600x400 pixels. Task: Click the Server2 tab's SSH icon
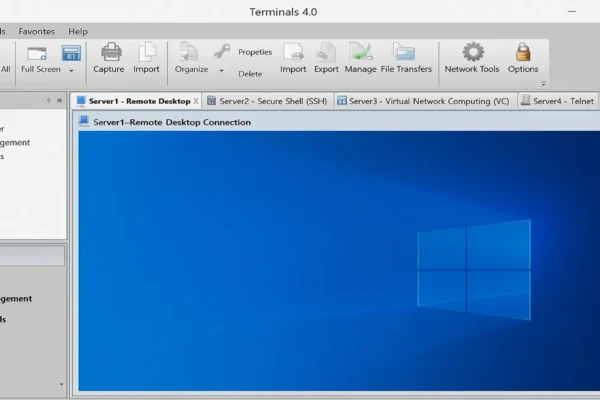[x=211, y=101]
